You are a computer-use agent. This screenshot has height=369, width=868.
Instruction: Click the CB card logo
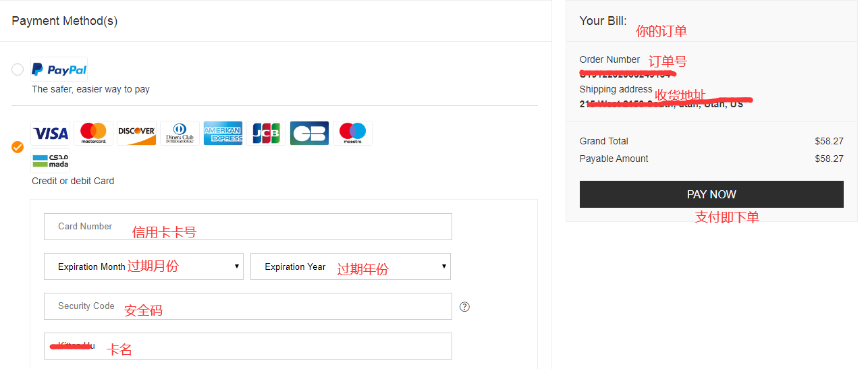tap(309, 133)
